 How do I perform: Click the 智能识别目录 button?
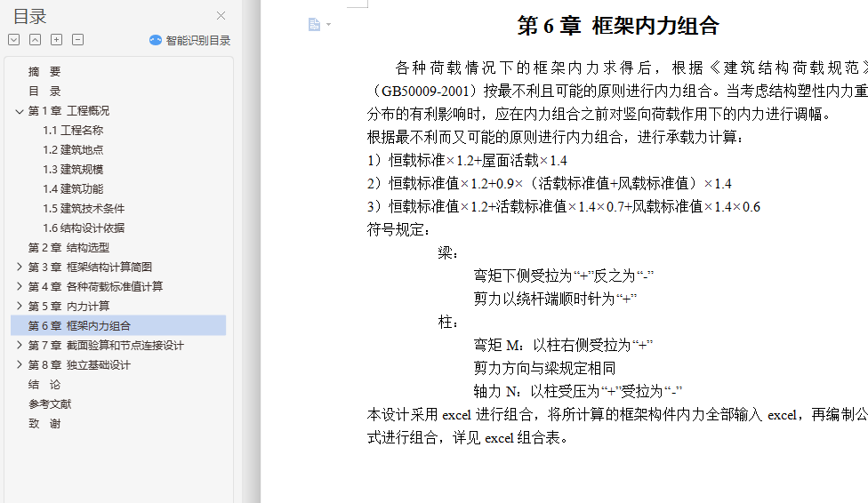pyautogui.click(x=190, y=40)
